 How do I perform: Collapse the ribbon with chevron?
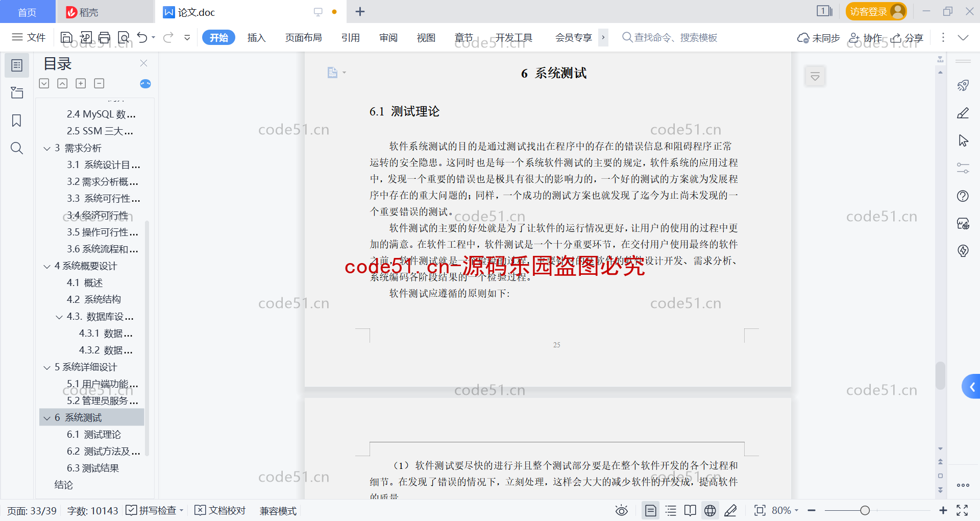[x=963, y=37]
